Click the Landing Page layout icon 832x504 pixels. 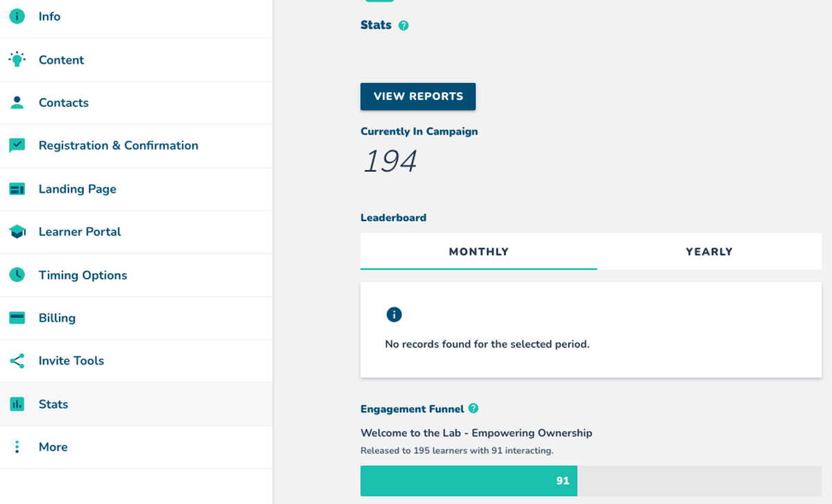pos(17,189)
